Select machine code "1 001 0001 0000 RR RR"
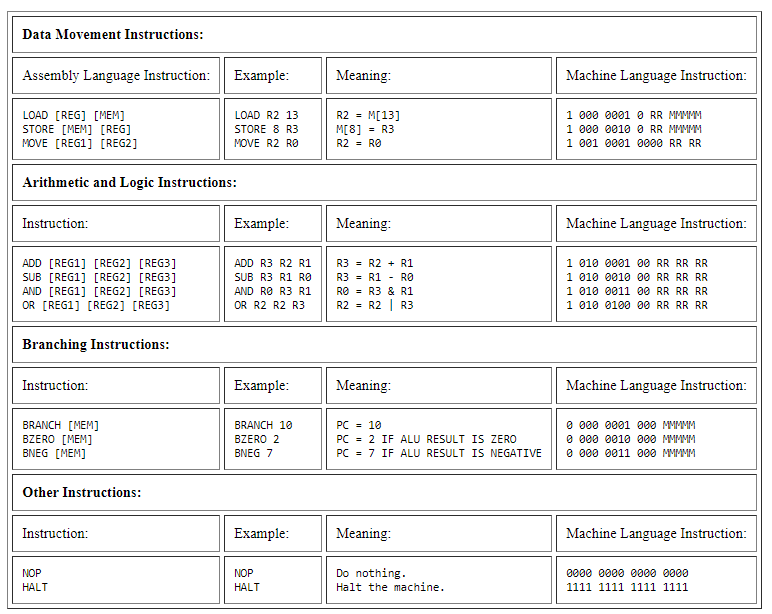The image size is (772, 614). coord(634,143)
